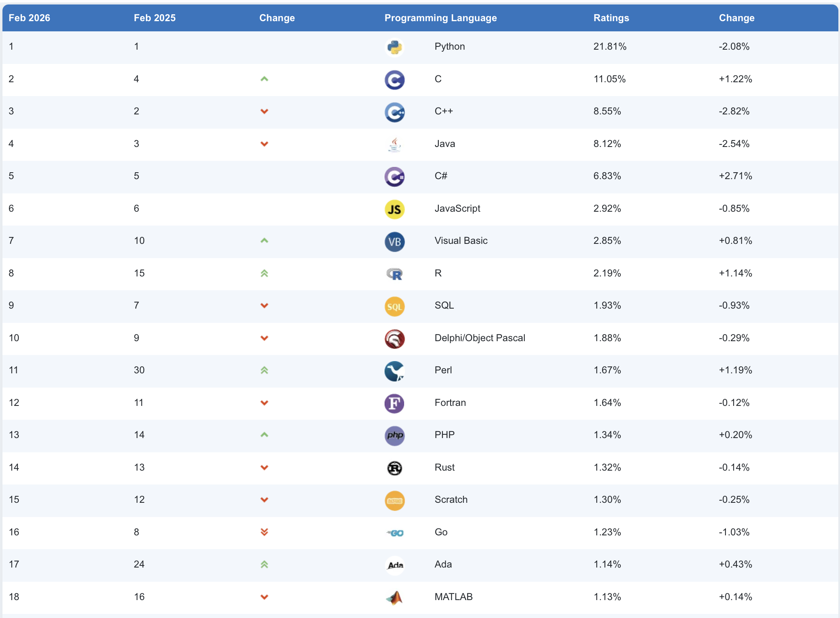This screenshot has width=840, height=618.
Task: Click the purple Fortran F icon
Action: pyautogui.click(x=394, y=403)
